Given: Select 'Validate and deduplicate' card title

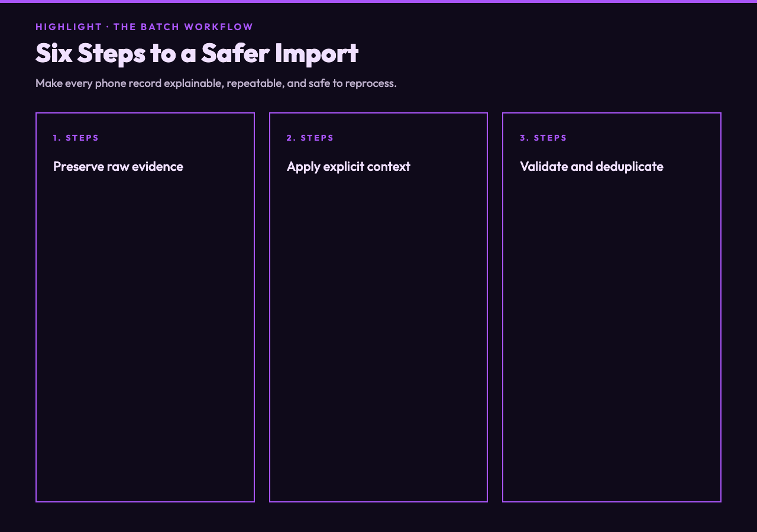Looking at the screenshot, I should coord(591,166).
